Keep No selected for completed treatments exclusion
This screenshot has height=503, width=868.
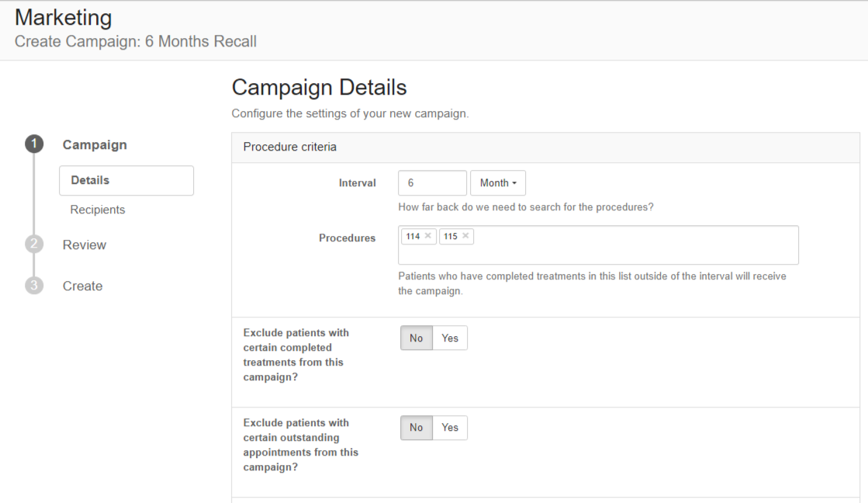(x=416, y=338)
